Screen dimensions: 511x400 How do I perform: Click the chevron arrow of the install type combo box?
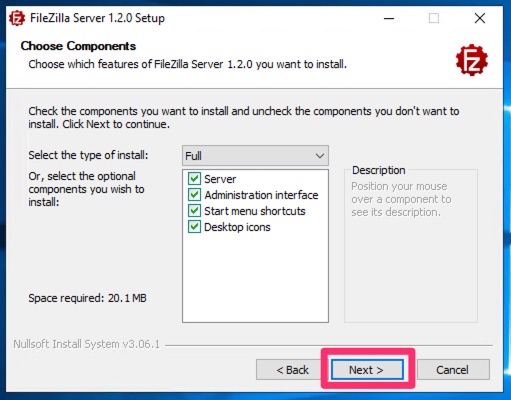click(x=320, y=156)
